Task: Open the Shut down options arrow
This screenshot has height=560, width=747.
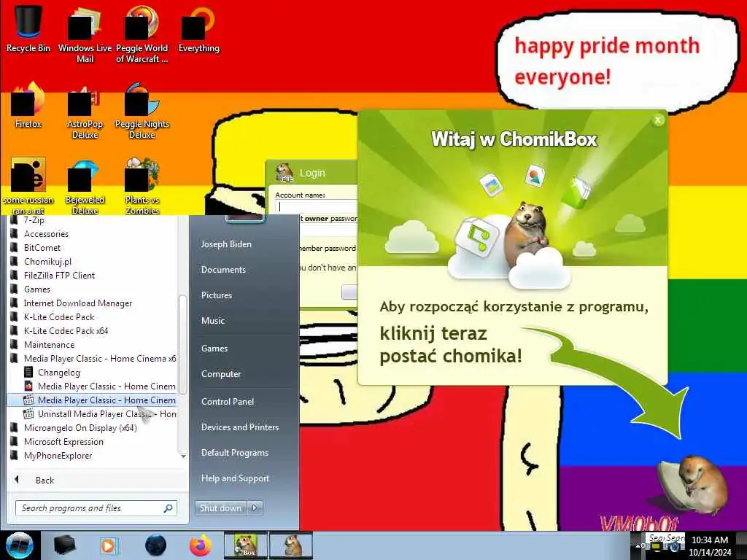Action: click(255, 508)
